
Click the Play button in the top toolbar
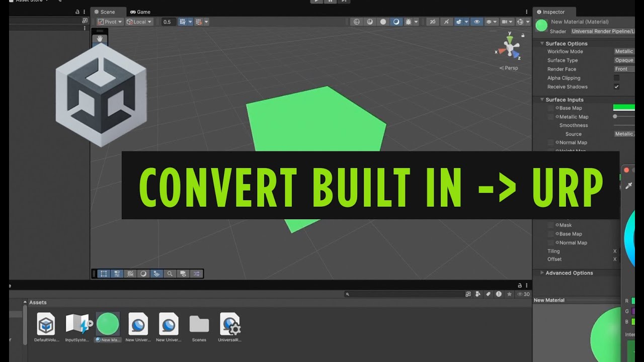(x=316, y=2)
